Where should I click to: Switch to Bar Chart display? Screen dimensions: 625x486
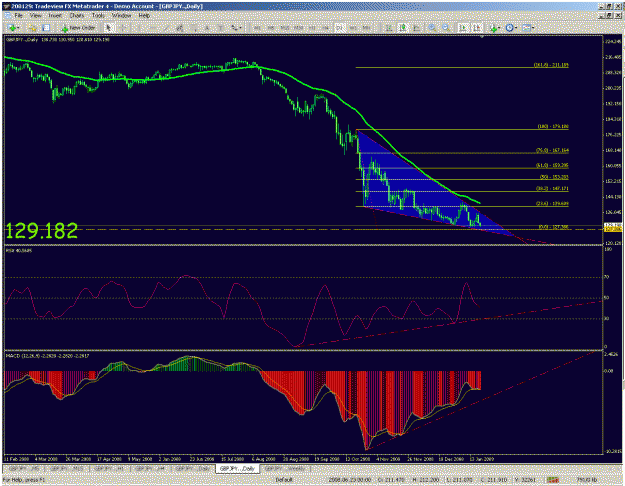[x=389, y=28]
